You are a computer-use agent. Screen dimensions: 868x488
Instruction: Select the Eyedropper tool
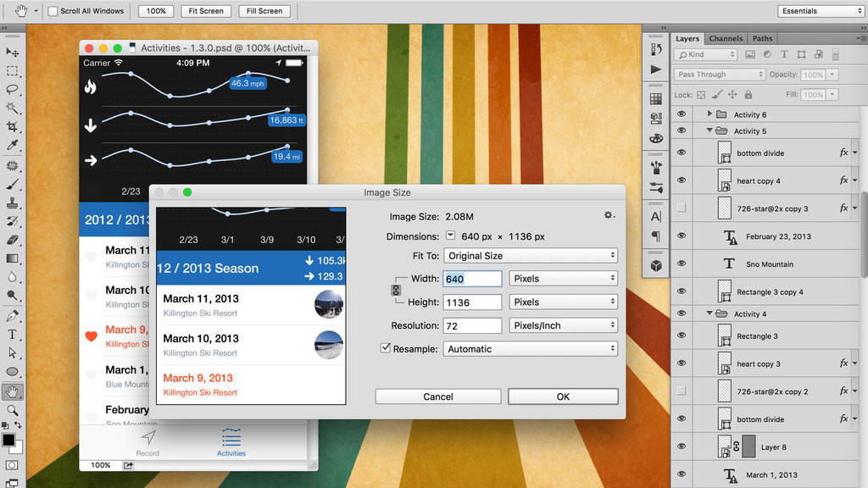pyautogui.click(x=12, y=145)
